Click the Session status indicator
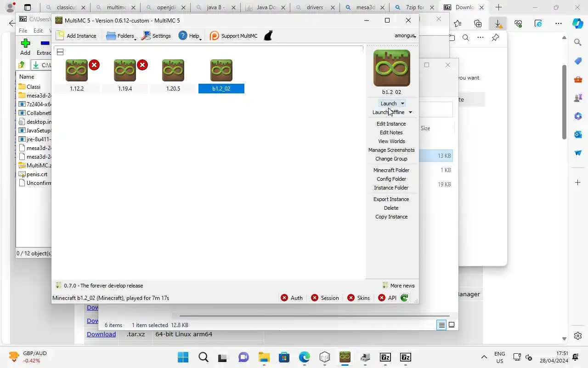The image size is (588, 368). [325, 298]
